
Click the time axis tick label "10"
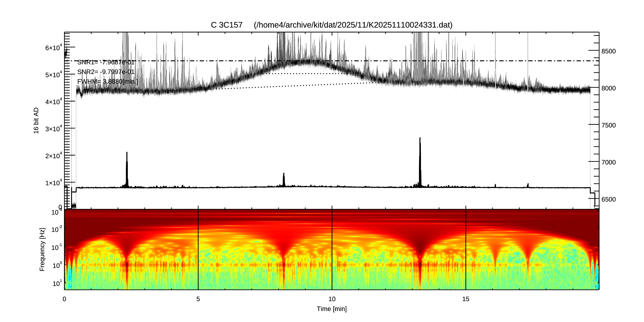pyautogui.click(x=332, y=299)
